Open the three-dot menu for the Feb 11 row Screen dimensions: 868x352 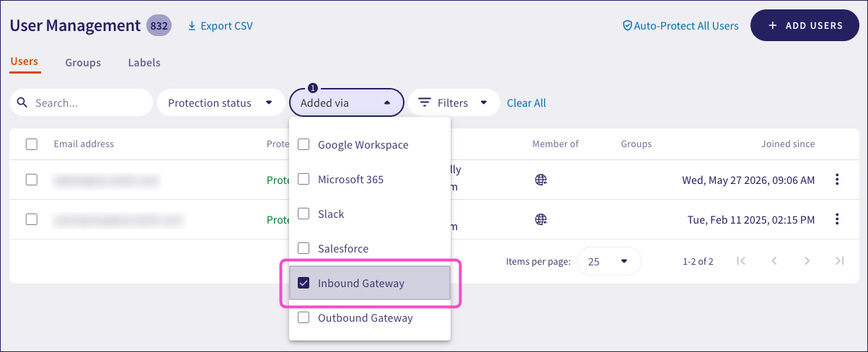pos(837,219)
